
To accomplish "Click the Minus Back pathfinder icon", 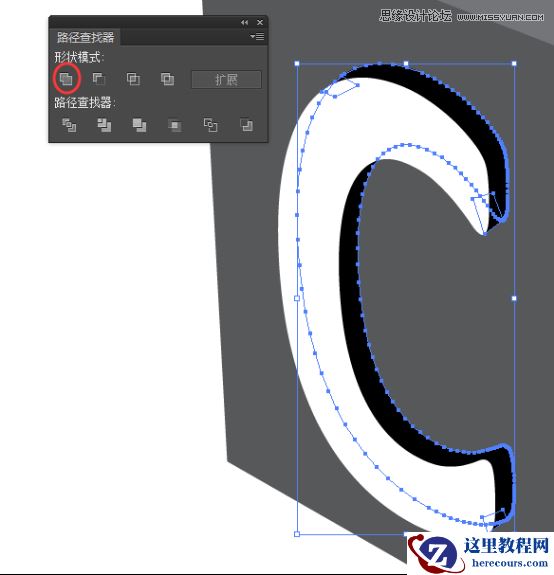I will [246, 125].
